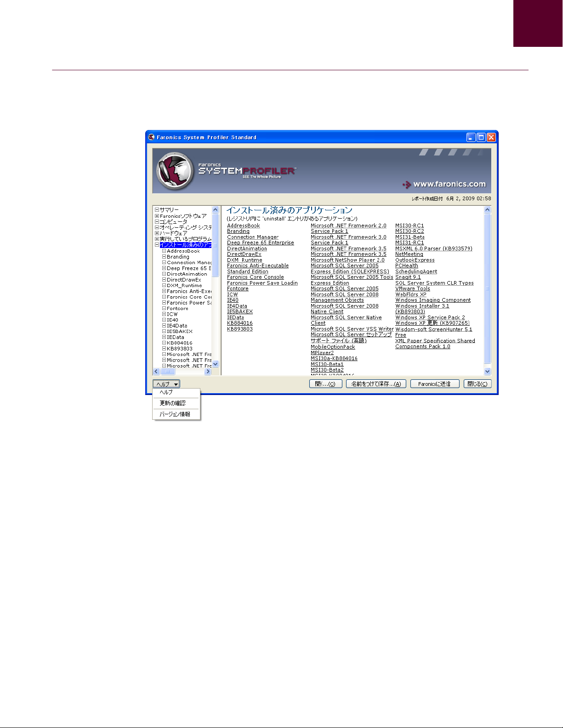The image size is (563, 728).
Task: Open NetMeeting link
Action: click(x=409, y=254)
